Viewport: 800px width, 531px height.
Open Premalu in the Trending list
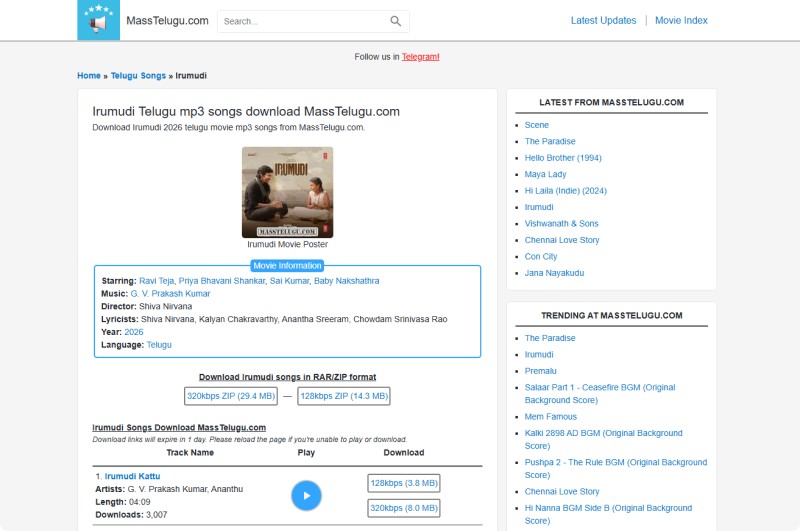[540, 371]
